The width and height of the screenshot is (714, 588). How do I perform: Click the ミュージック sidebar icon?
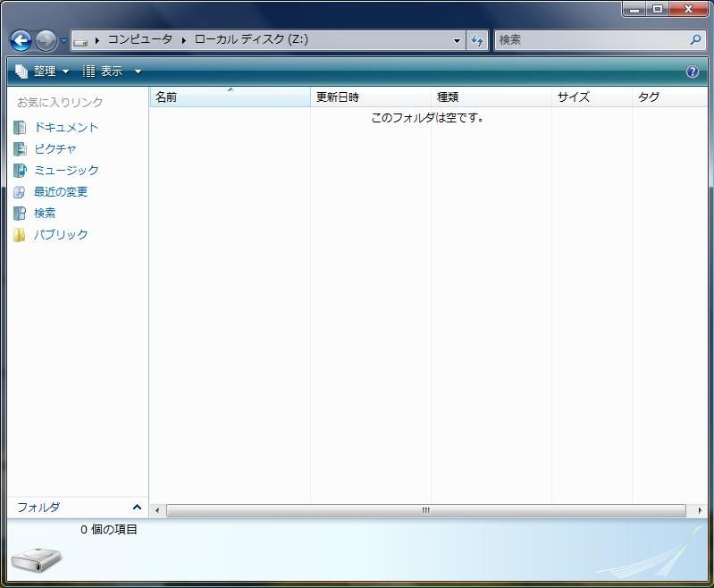coord(20,171)
